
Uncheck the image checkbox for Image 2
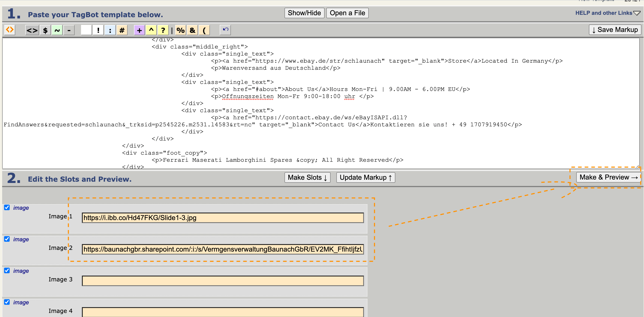pos(7,239)
